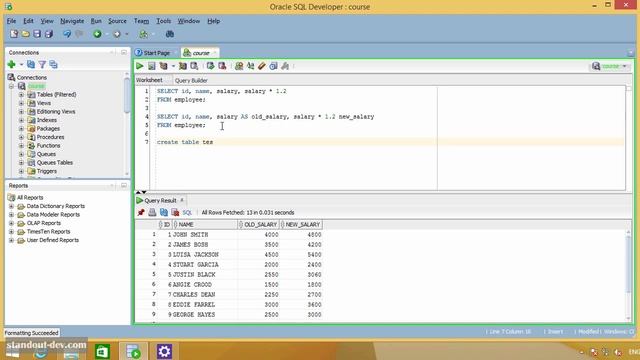Click the Commit icon in the worksheet toolbar

[x=210, y=66]
